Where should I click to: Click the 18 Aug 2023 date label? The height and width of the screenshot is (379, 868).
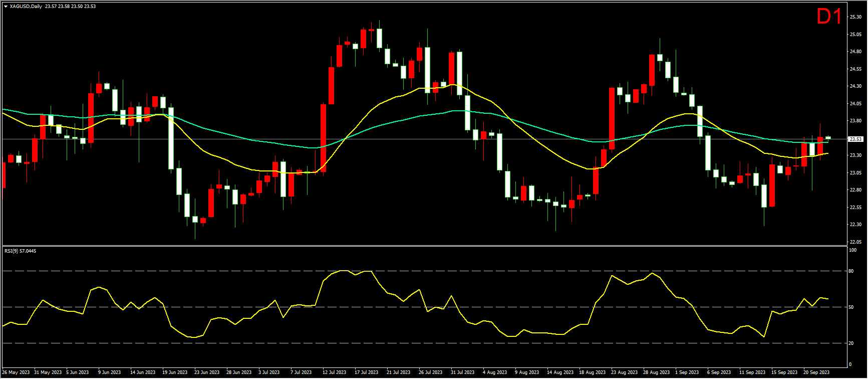[x=592, y=372]
